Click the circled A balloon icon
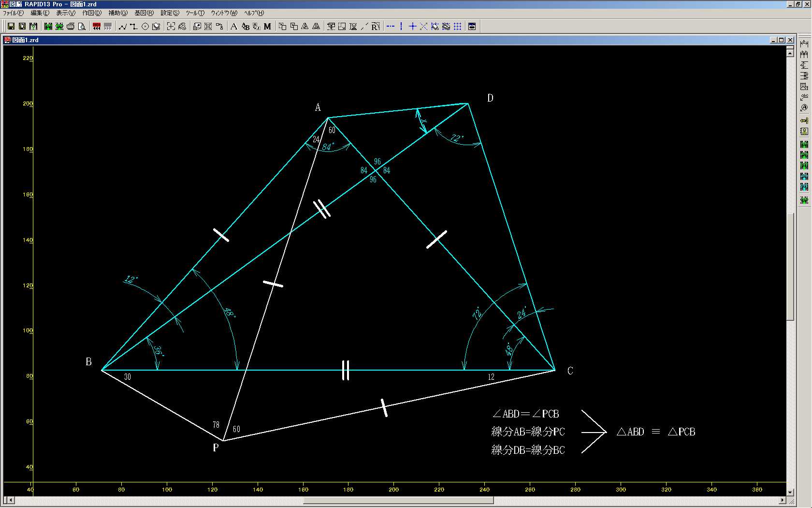 point(804,108)
